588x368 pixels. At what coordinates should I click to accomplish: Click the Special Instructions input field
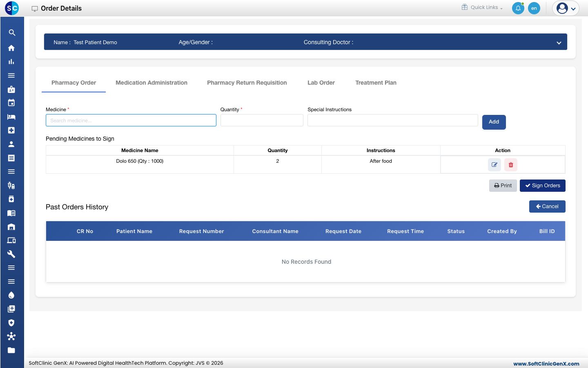[x=393, y=120]
